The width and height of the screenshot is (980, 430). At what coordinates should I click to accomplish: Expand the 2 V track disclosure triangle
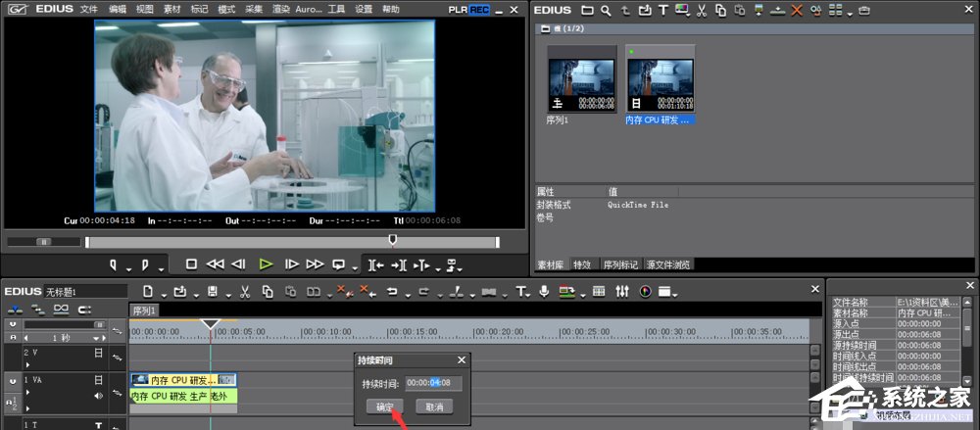click(26, 364)
